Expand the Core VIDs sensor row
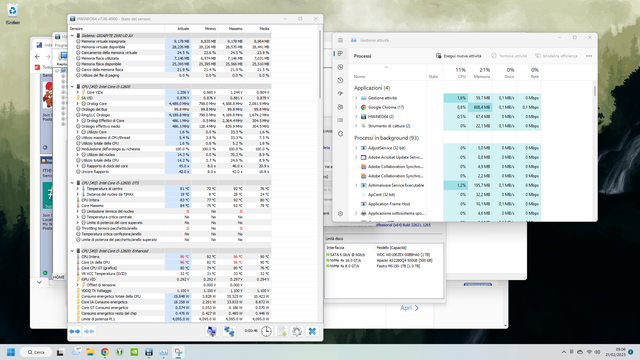The height and width of the screenshot is (360, 640). tap(78, 92)
